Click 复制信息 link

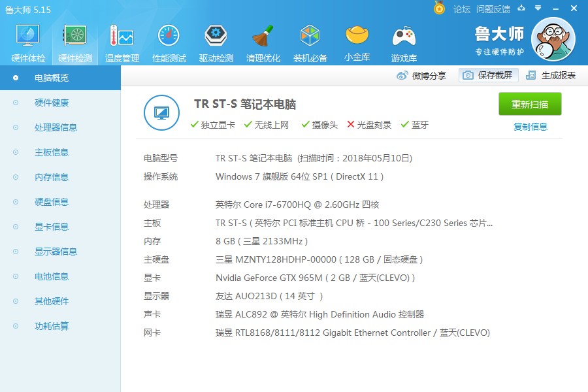531,127
